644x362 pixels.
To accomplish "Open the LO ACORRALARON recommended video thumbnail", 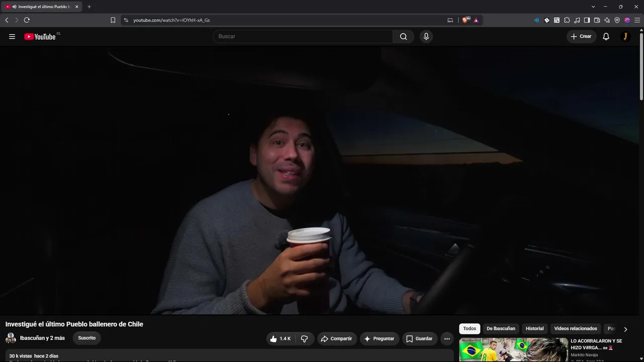I will click(x=513, y=350).
